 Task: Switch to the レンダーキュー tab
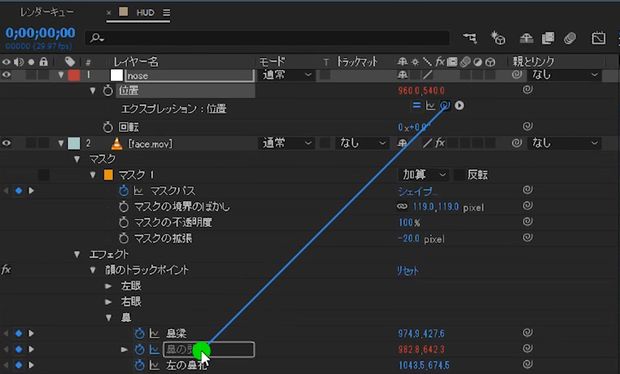click(x=47, y=12)
